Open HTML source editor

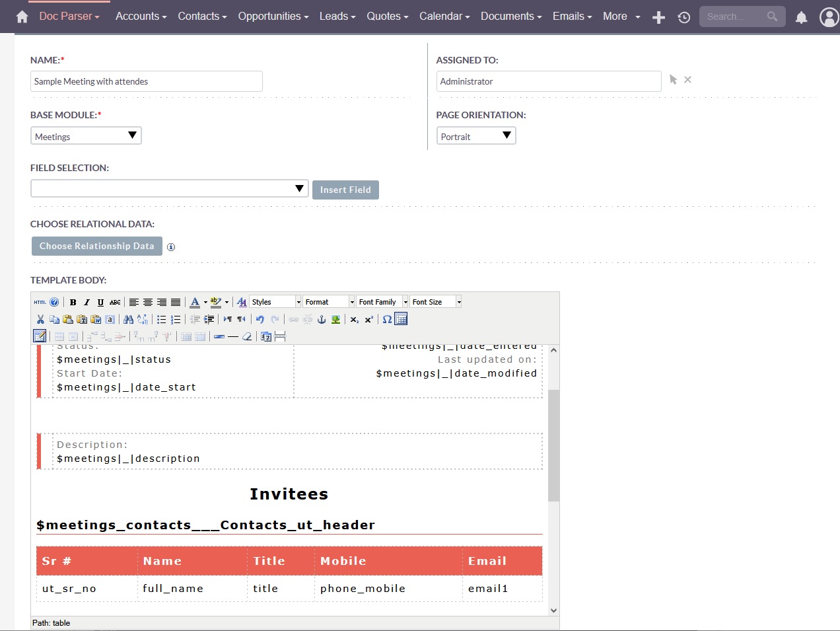40,302
